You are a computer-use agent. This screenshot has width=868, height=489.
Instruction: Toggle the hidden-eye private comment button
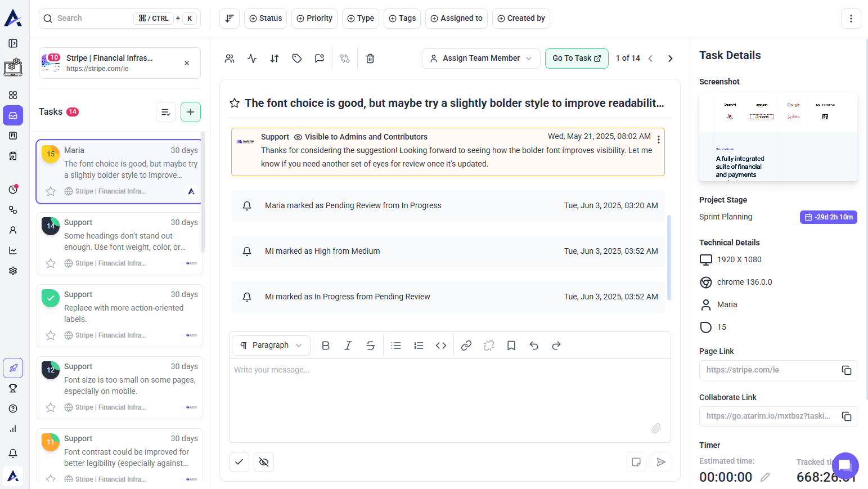(x=264, y=462)
